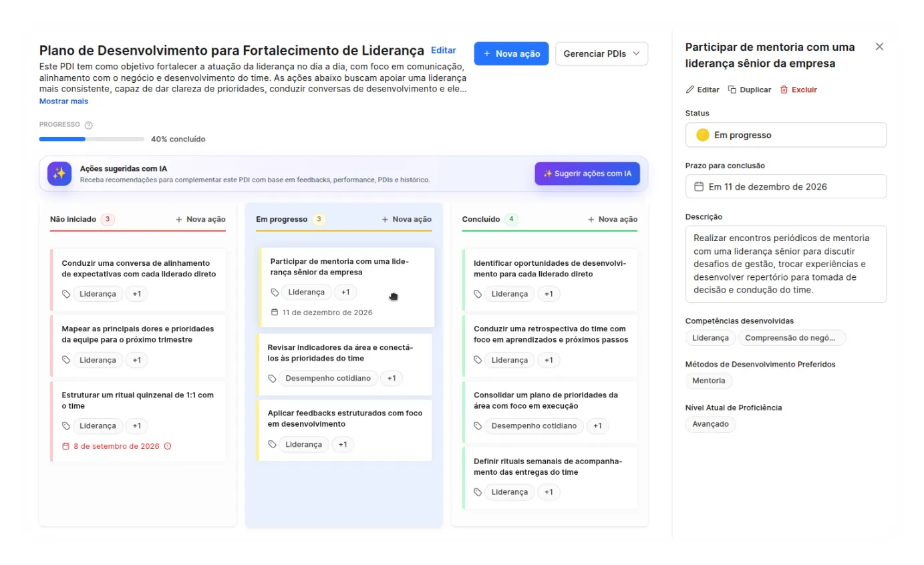Add Nova ação in Em progresso column
924x565 pixels.
(406, 219)
